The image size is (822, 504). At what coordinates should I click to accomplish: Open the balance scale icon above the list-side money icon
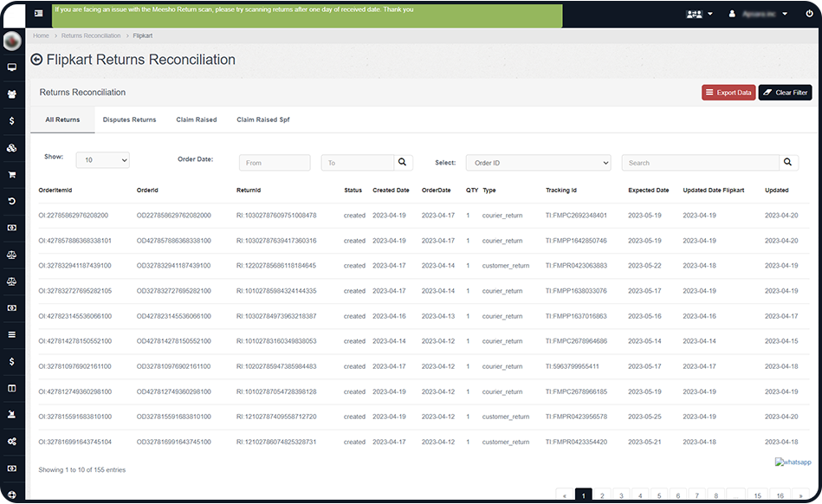tap(11, 281)
